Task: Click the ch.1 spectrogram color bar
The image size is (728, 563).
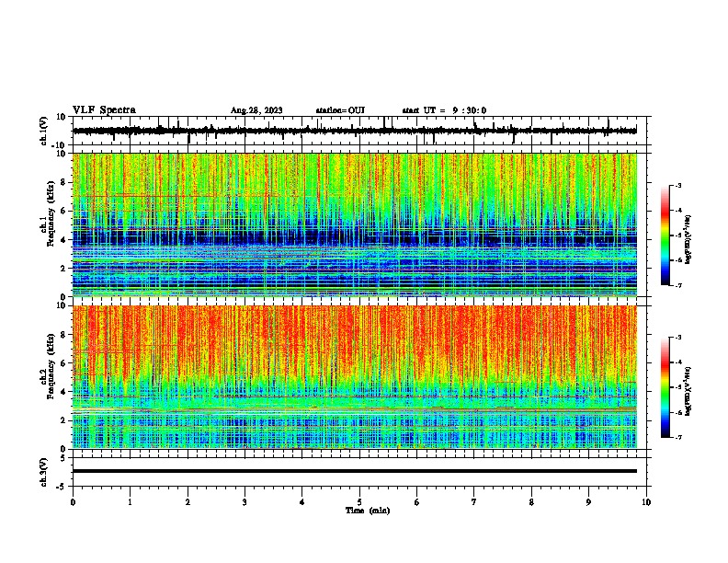Action: 665,236
